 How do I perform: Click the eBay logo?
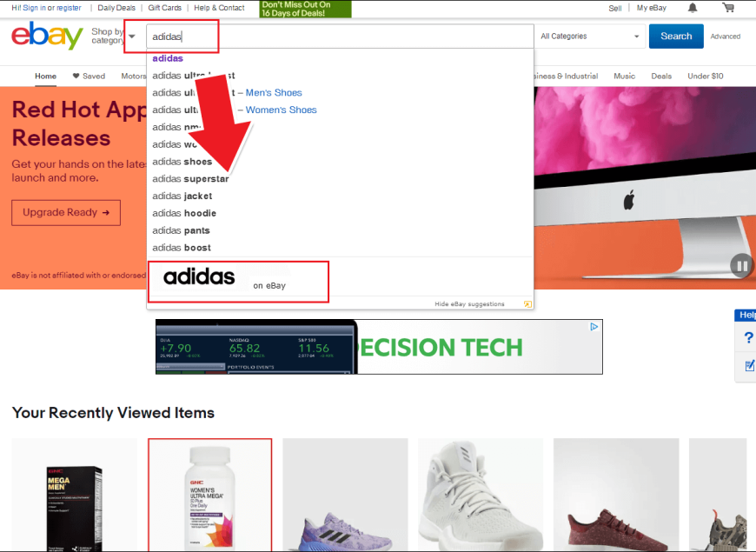pos(47,36)
